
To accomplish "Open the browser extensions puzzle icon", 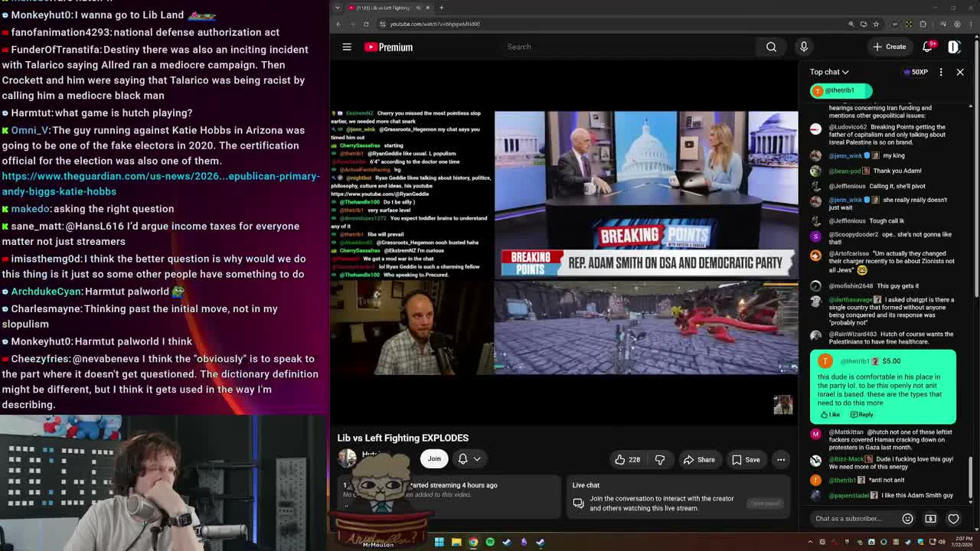I will (923, 24).
